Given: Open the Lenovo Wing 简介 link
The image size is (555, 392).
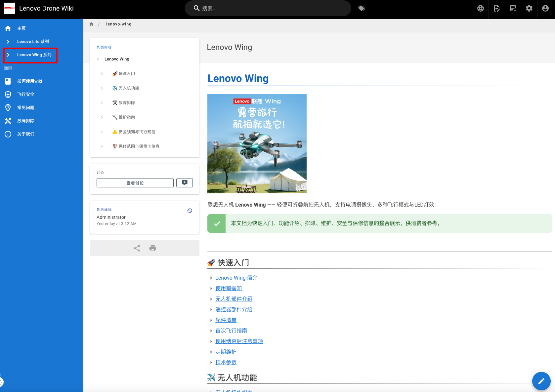Looking at the screenshot, I should pyautogui.click(x=236, y=278).
